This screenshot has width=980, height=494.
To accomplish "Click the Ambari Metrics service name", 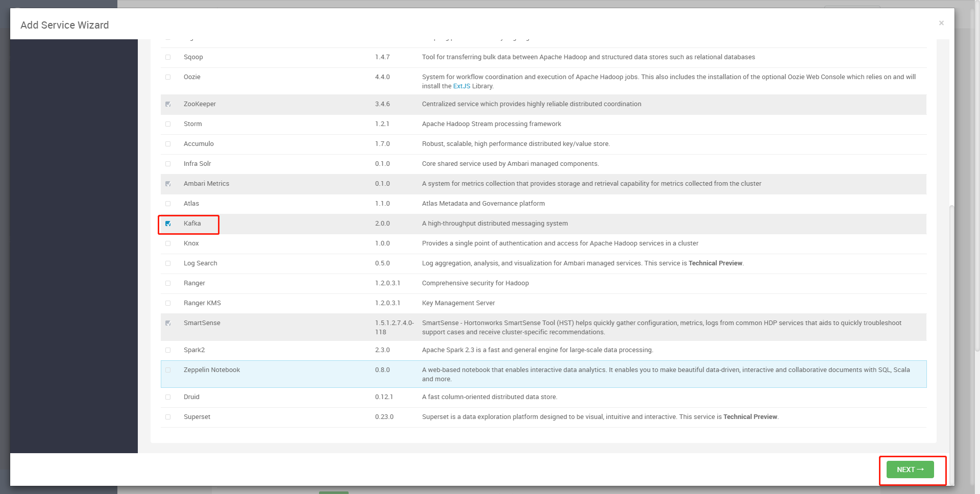I will tap(206, 184).
